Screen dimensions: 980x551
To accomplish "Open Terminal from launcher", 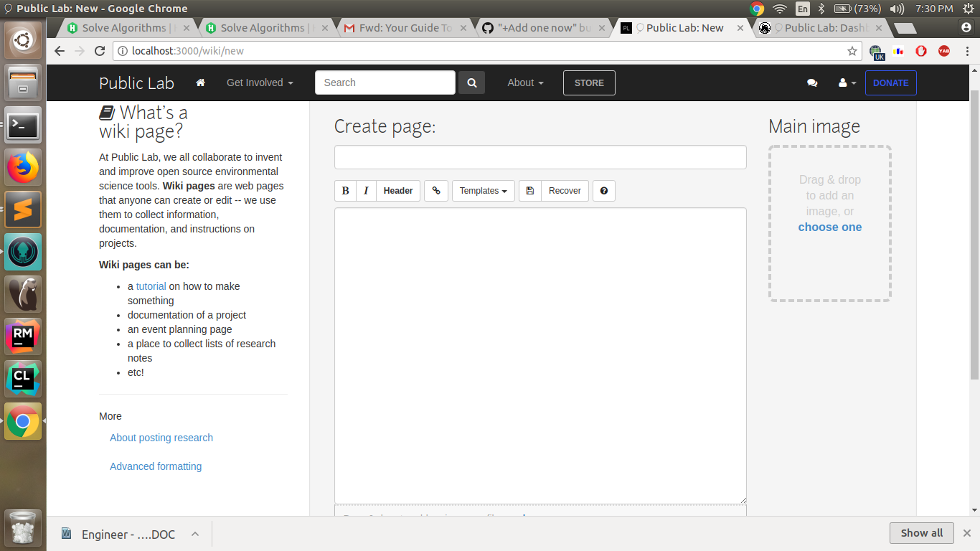I will pos(23,126).
